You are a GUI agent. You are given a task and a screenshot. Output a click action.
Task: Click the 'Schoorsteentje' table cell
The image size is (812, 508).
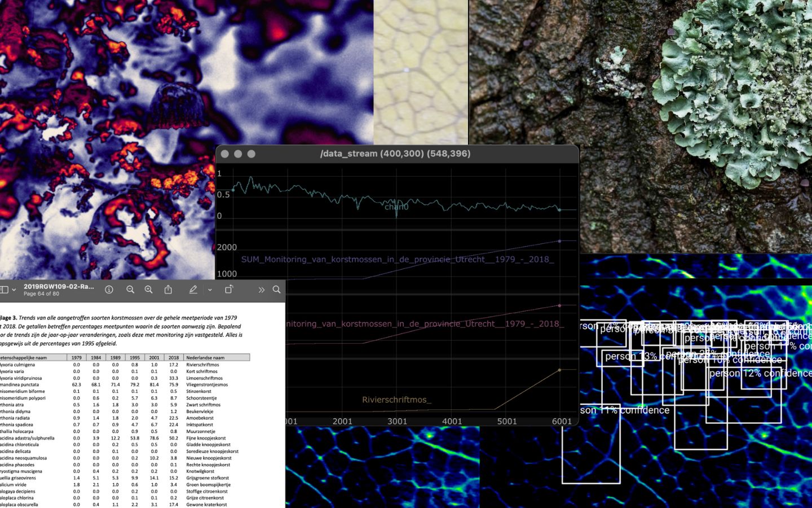point(201,398)
